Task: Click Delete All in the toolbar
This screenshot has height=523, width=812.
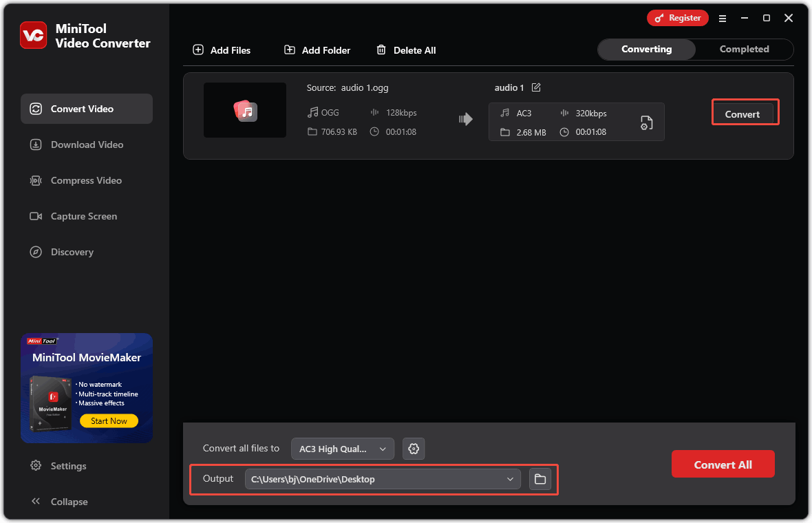Action: (x=406, y=50)
